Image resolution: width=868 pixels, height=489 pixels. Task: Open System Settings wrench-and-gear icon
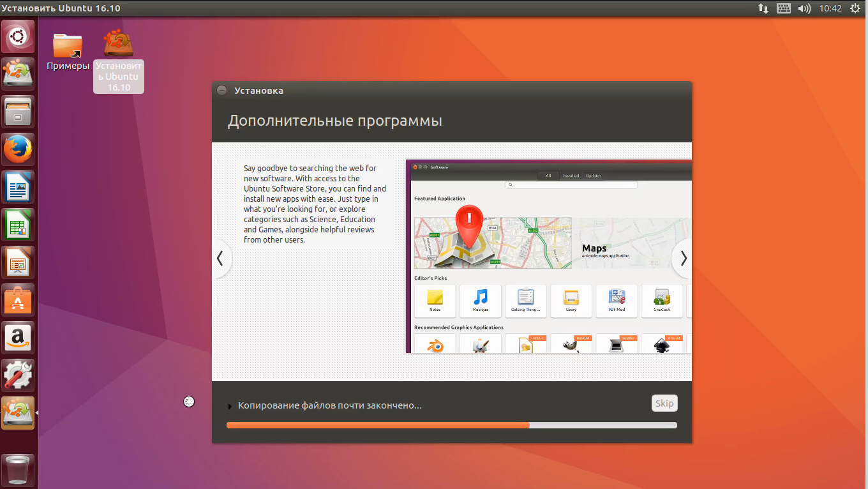pyautogui.click(x=18, y=375)
